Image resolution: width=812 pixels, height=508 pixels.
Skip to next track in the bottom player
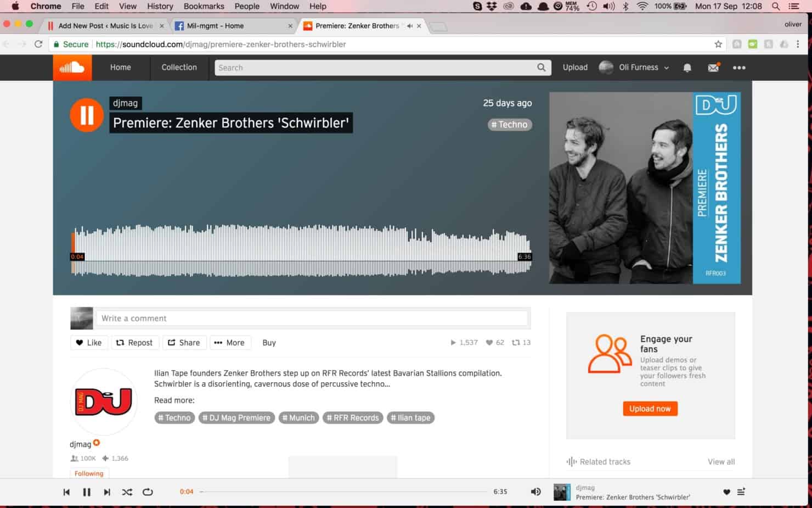[x=107, y=492]
